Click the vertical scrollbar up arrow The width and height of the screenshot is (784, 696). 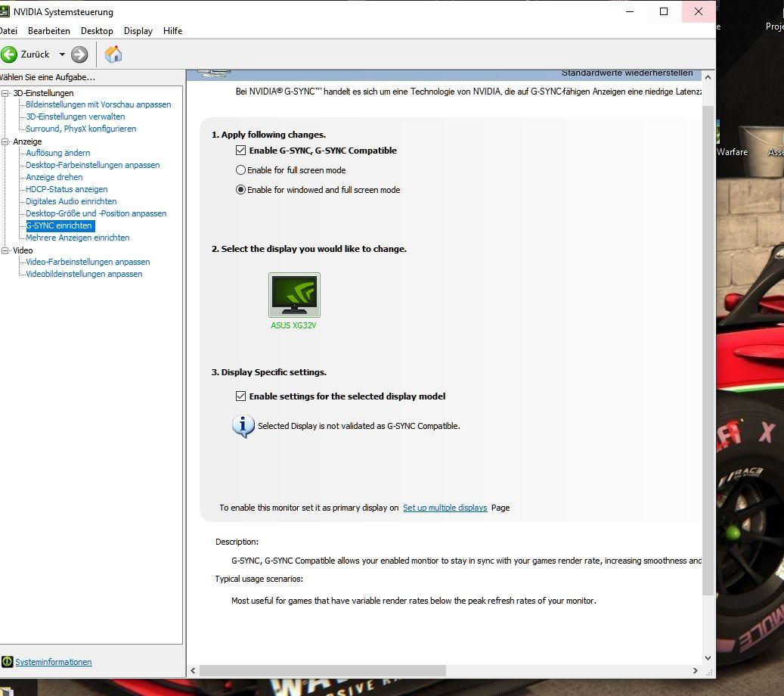coord(708,78)
